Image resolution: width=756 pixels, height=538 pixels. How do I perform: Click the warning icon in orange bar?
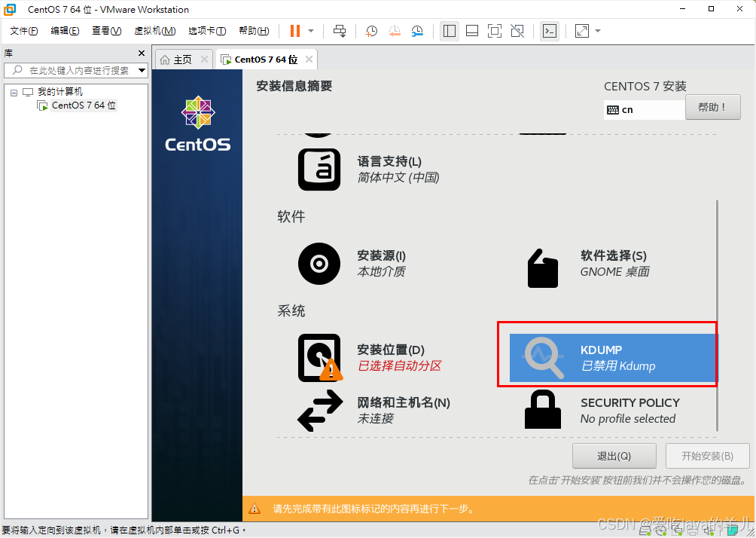tap(254, 509)
